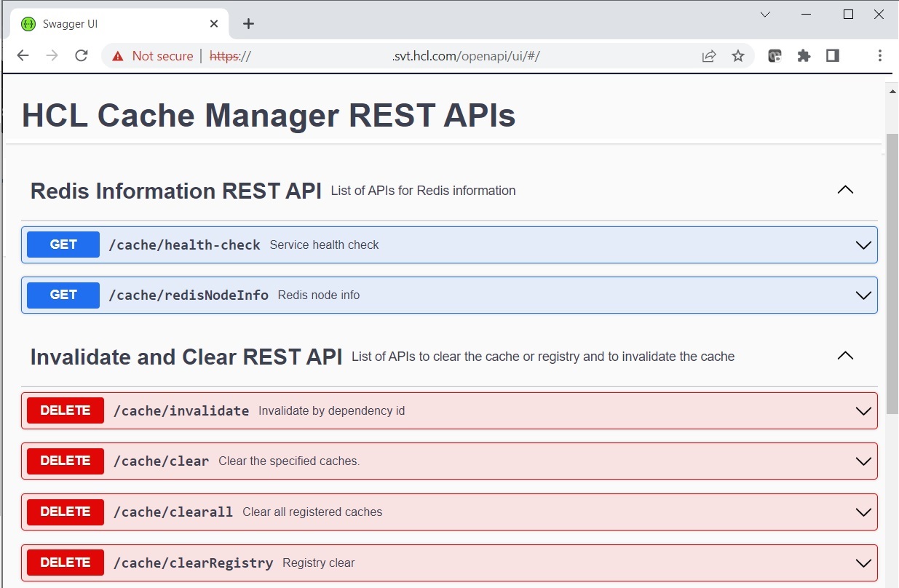
Task: Open a new browser tab
Action: tap(248, 24)
